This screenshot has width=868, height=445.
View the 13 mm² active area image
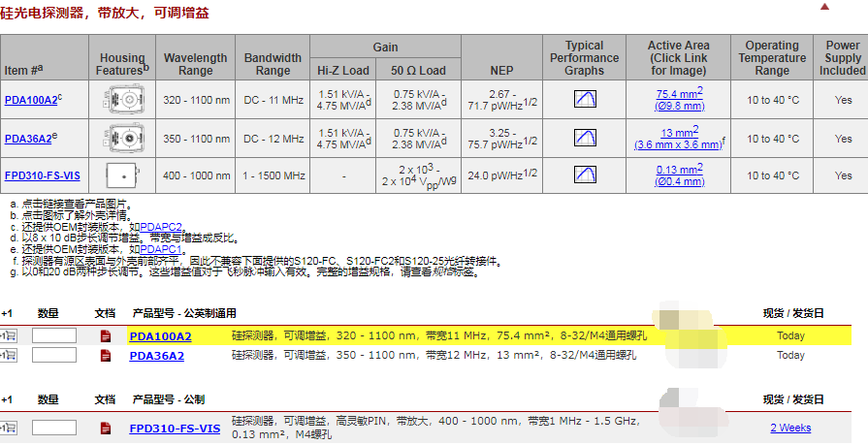click(x=679, y=139)
